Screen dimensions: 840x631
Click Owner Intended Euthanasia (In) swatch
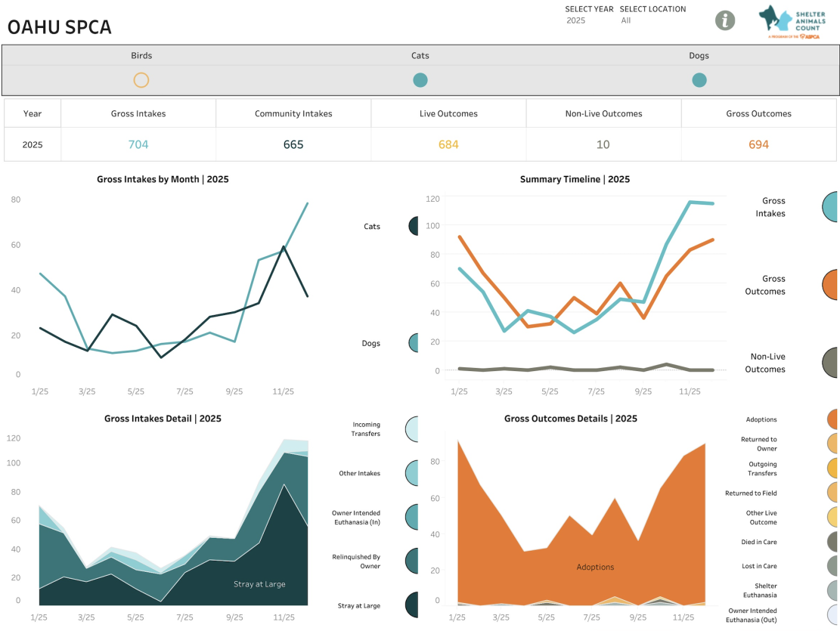point(411,517)
